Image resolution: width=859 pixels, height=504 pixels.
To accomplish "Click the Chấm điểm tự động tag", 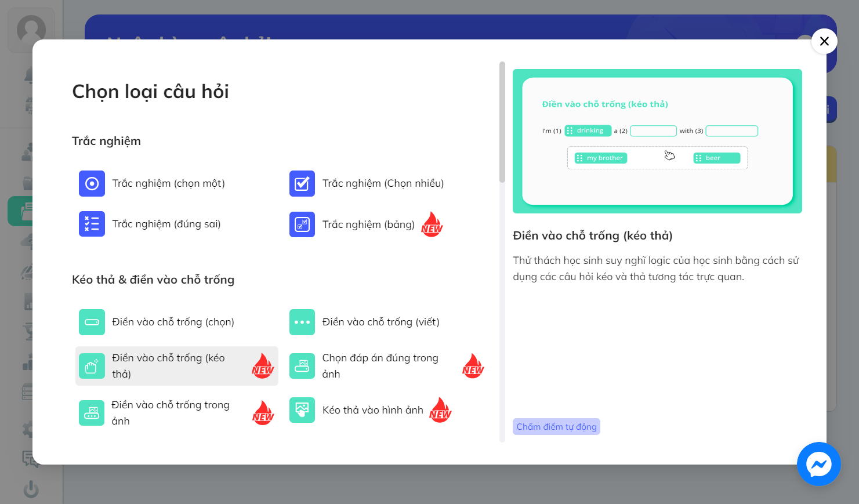I will (556, 427).
